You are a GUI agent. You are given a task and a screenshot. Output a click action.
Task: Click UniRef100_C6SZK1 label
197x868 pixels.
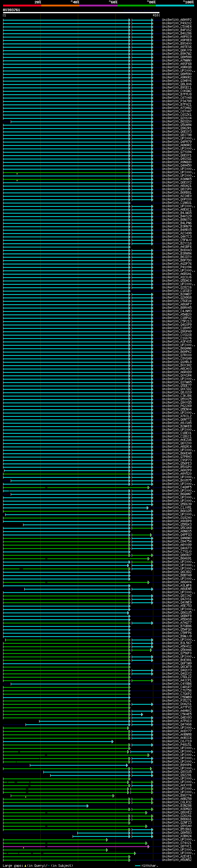(176, 115)
